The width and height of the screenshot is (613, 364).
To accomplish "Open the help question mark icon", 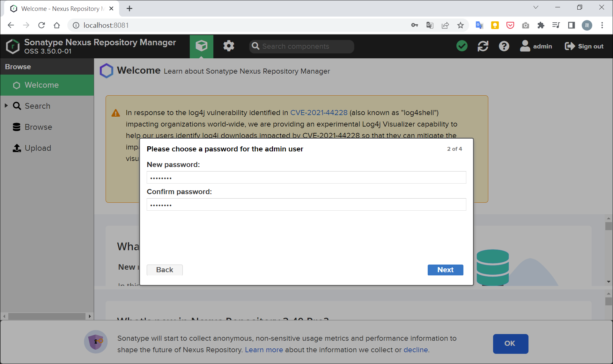I will pos(504,46).
